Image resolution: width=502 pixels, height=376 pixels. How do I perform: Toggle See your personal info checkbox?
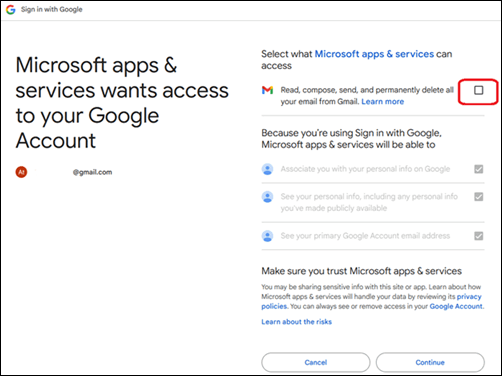point(479,197)
